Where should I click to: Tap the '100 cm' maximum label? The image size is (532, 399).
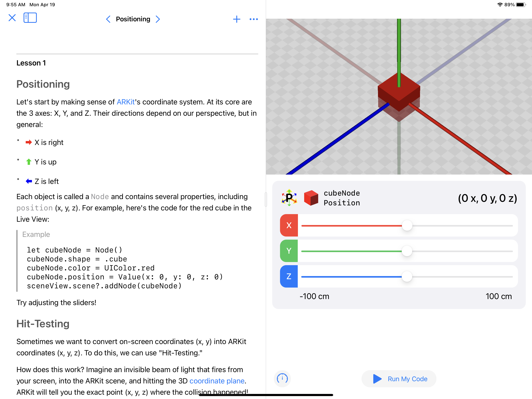click(499, 296)
